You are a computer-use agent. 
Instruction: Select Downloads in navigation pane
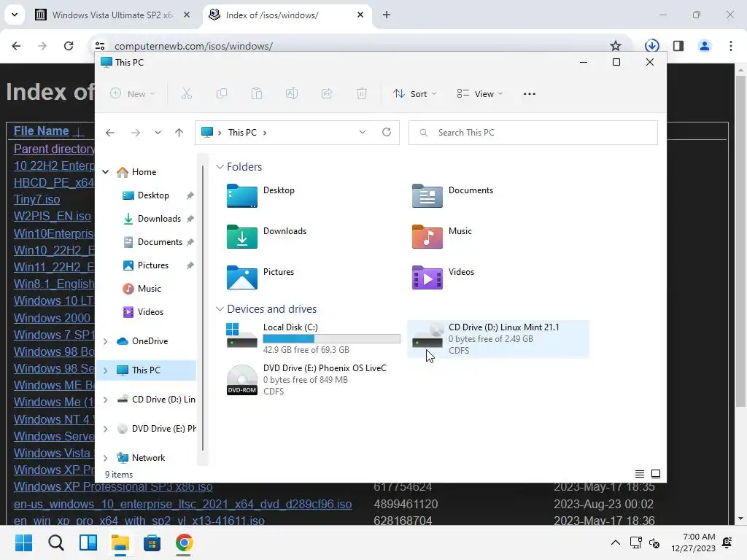[x=159, y=219]
